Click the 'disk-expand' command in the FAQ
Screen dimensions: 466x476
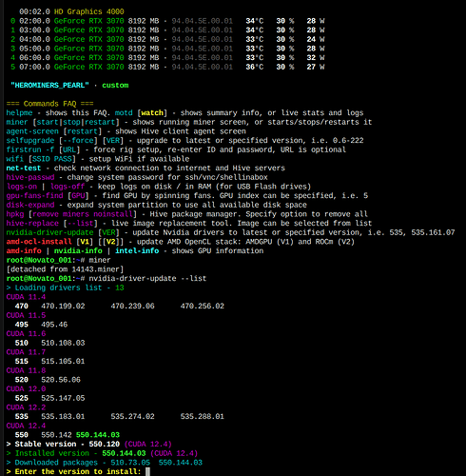point(30,205)
